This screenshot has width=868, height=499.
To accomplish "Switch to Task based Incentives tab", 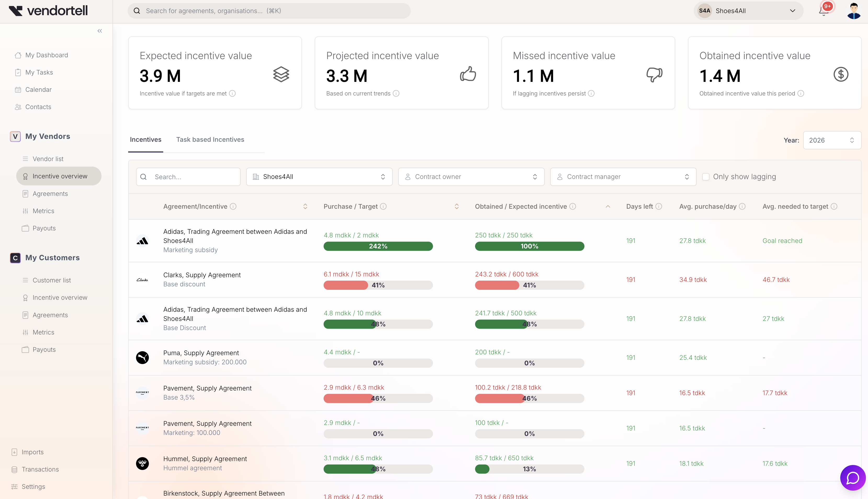I will point(210,139).
